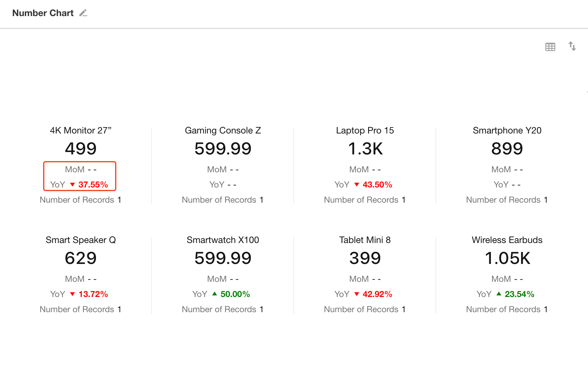
Task: Click red down arrow in 4K Monitor YoY
Action: click(x=72, y=184)
